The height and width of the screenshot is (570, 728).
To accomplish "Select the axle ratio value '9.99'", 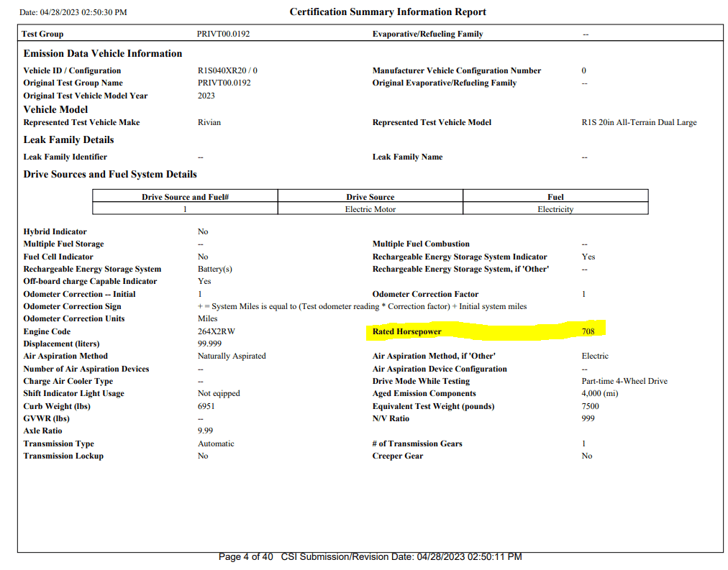I will click(x=205, y=431).
